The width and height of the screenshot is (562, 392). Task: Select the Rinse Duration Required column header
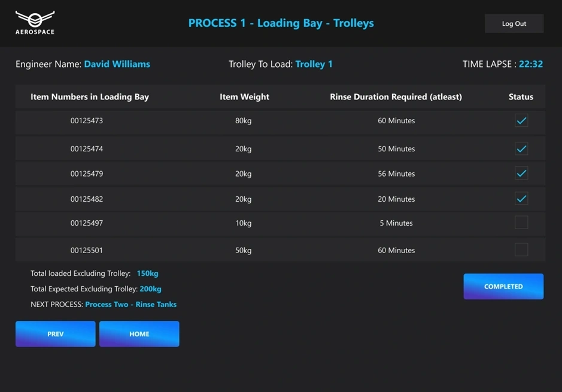coord(396,97)
